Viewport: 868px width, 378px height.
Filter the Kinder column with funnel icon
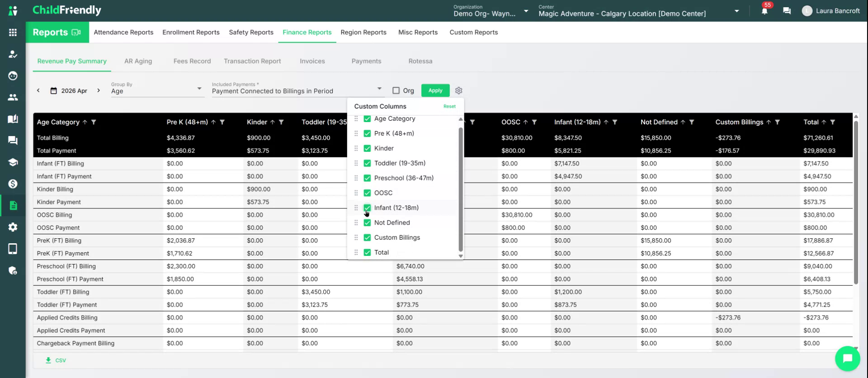tap(281, 122)
